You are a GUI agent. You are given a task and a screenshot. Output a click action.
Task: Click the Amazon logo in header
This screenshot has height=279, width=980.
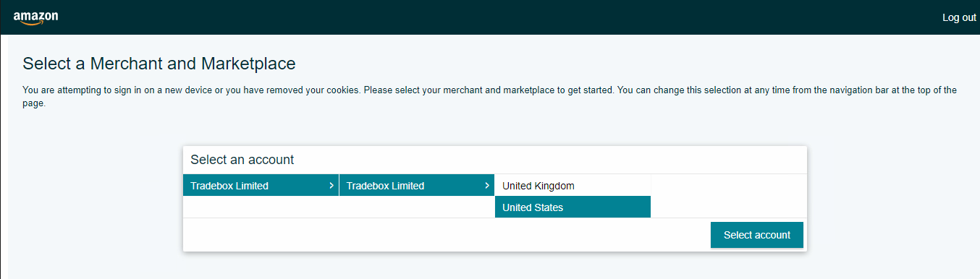pyautogui.click(x=35, y=18)
